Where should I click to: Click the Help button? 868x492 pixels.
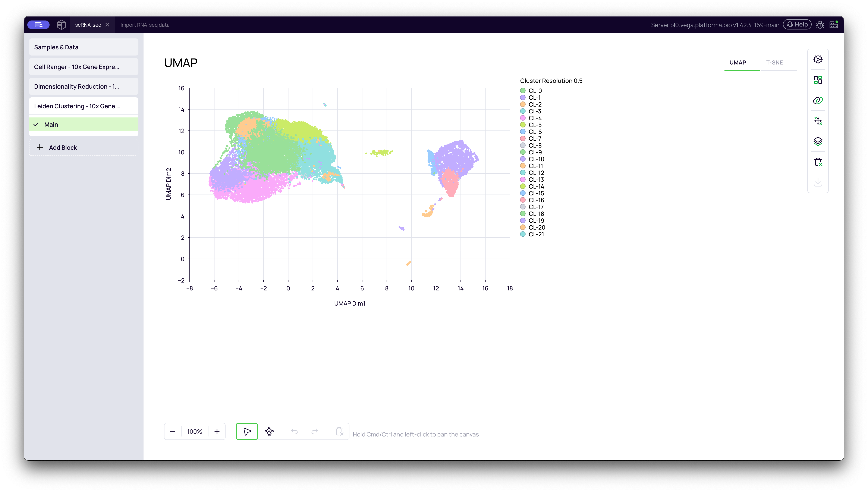coord(797,24)
